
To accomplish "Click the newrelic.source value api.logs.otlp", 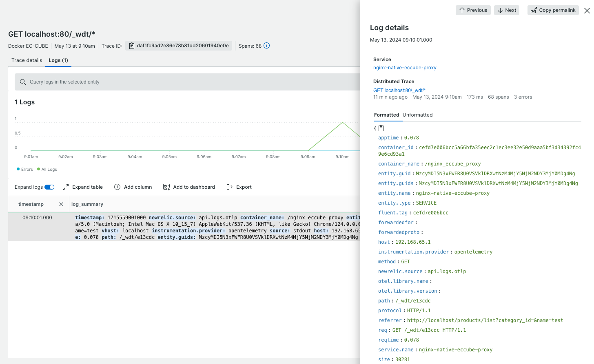I will 447,271.
